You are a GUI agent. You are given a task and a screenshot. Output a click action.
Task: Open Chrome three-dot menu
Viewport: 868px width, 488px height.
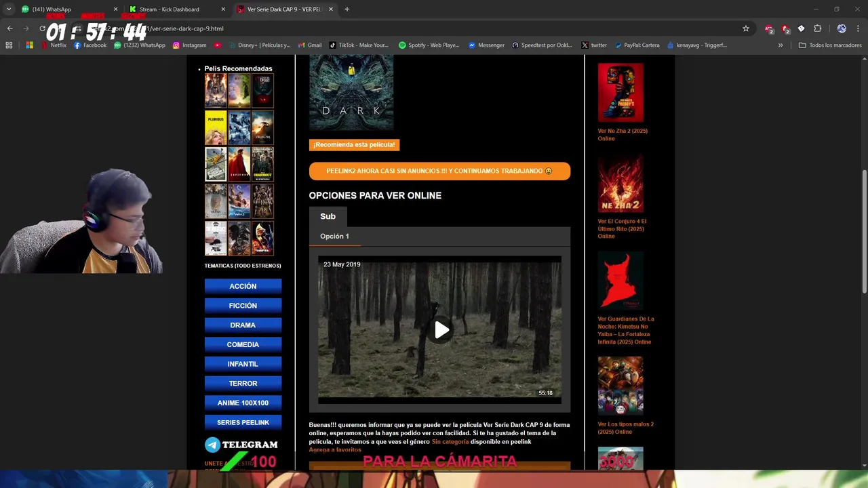click(x=859, y=28)
